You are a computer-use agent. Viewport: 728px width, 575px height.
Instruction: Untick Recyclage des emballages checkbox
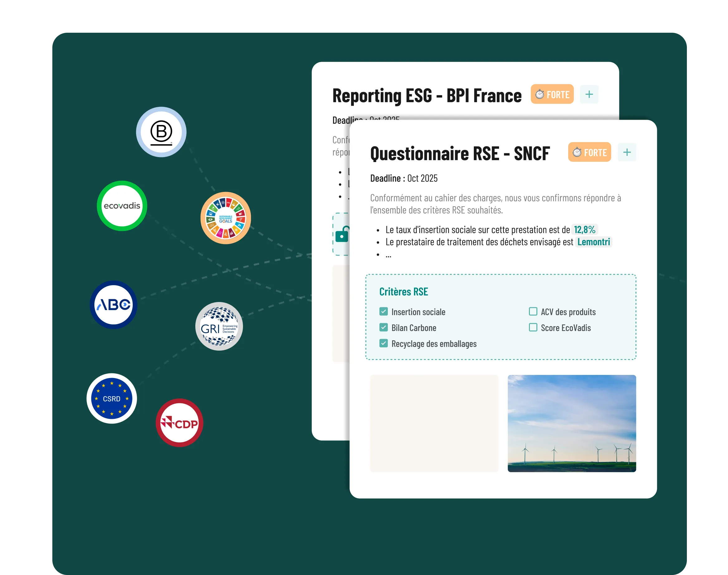pos(383,343)
